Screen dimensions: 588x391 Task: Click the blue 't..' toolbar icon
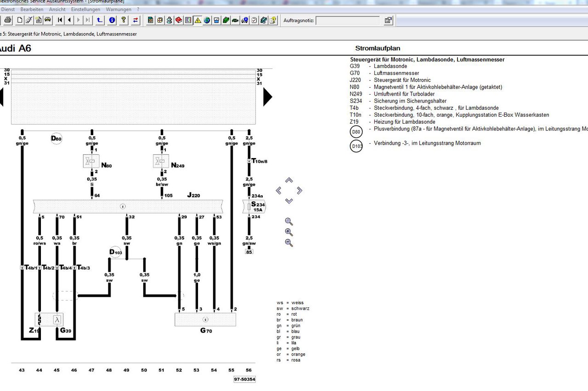pyautogui.click(x=100, y=20)
